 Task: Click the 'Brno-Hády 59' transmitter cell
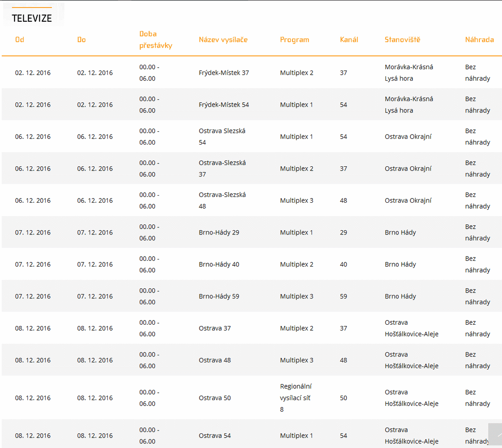[x=219, y=296]
